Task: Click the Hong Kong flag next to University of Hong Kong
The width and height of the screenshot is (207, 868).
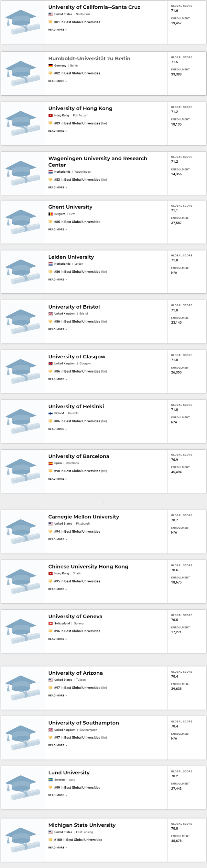Action: (51, 115)
